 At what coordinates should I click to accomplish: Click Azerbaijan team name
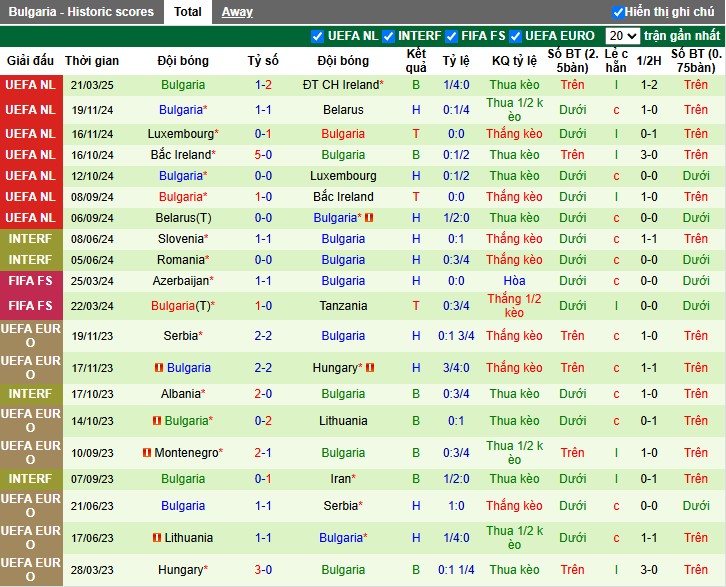[181, 281]
